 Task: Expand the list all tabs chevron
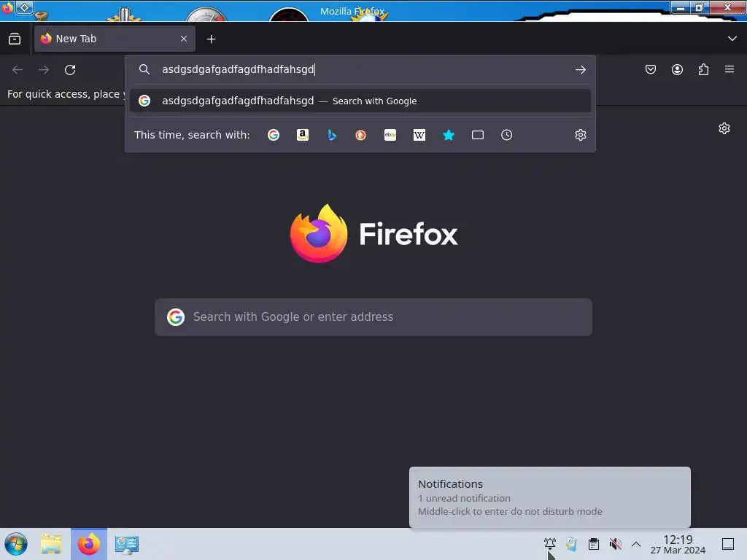pos(732,39)
